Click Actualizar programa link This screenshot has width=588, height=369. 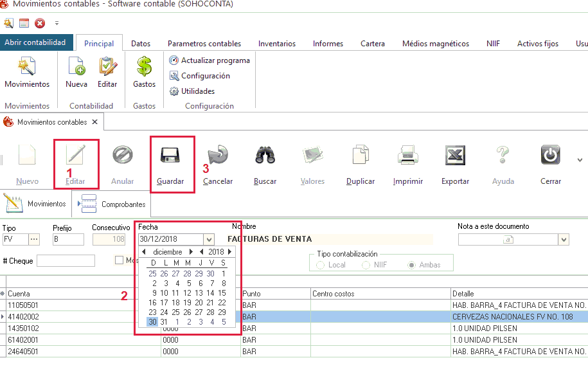point(215,60)
